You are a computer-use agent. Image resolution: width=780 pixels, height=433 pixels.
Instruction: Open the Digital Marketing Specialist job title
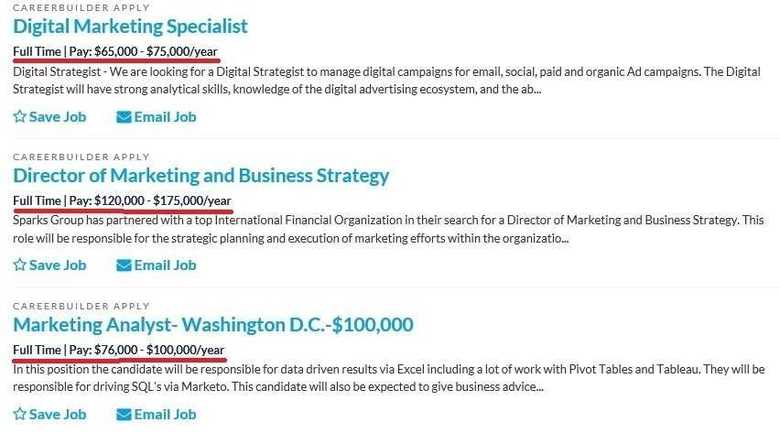point(130,26)
